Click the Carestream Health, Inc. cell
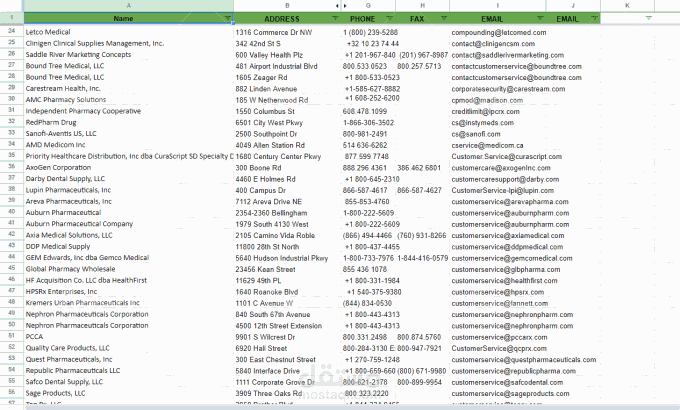 pyautogui.click(x=129, y=88)
